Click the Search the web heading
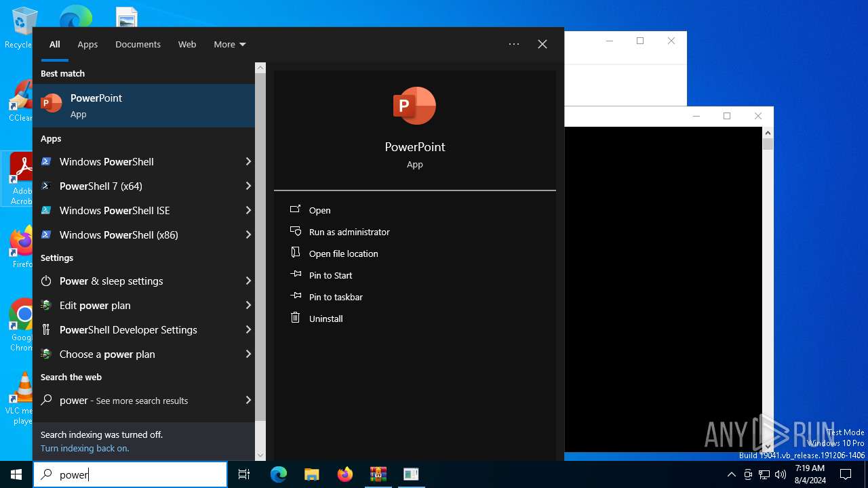The height and width of the screenshot is (488, 868). 71,377
